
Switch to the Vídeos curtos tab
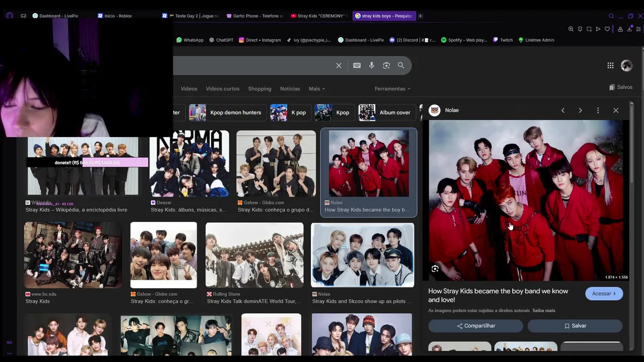(222, 88)
